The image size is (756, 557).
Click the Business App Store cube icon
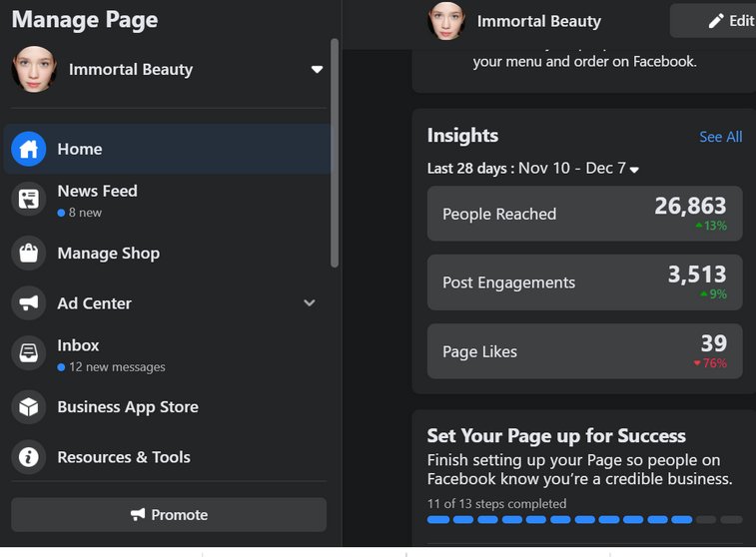pos(28,407)
